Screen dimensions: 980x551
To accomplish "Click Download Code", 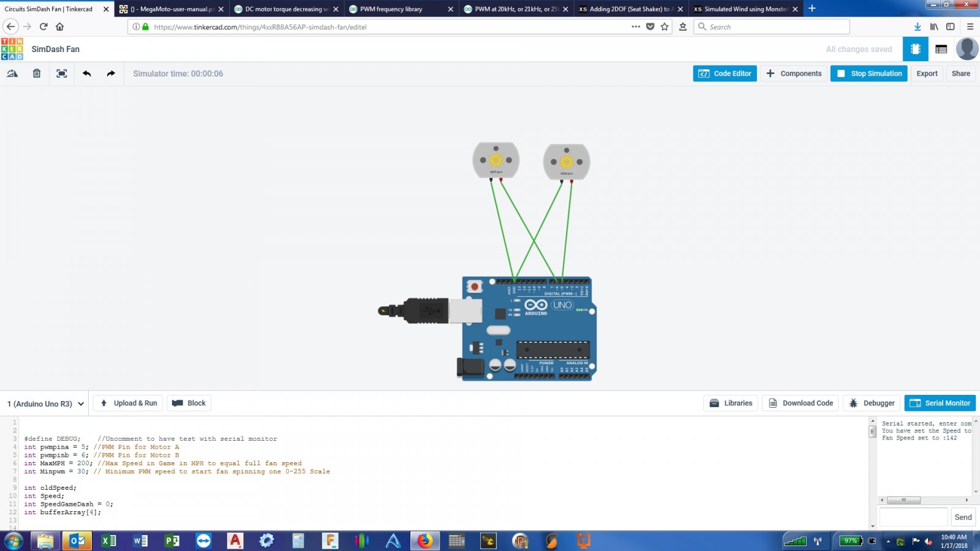I will pos(801,403).
